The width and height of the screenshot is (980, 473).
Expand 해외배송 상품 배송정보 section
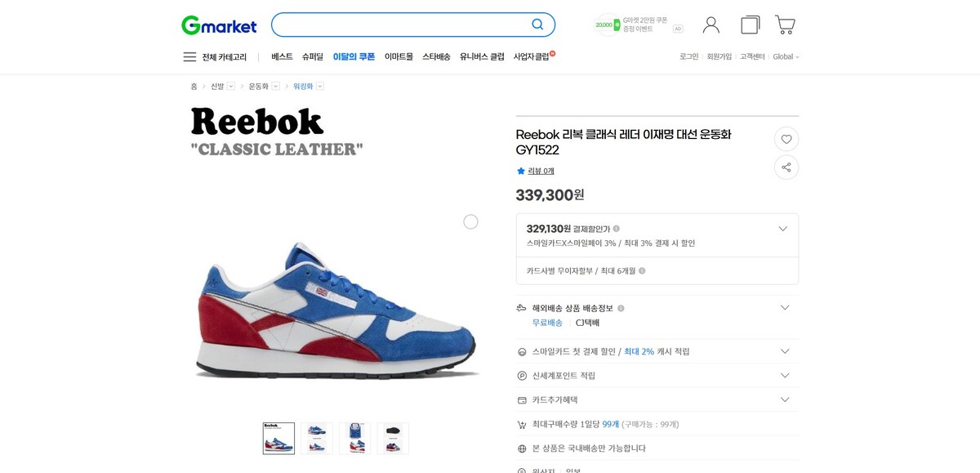tap(785, 308)
